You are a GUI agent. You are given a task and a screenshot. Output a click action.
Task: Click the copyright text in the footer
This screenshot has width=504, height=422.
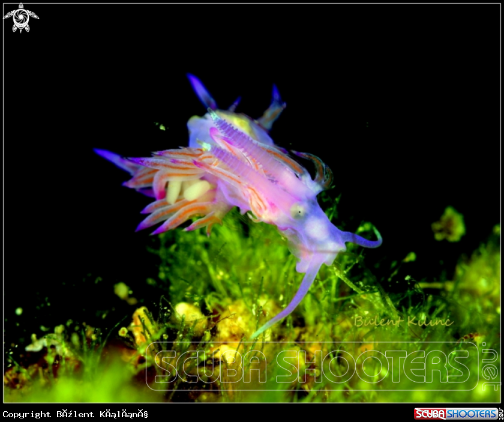click(x=75, y=414)
